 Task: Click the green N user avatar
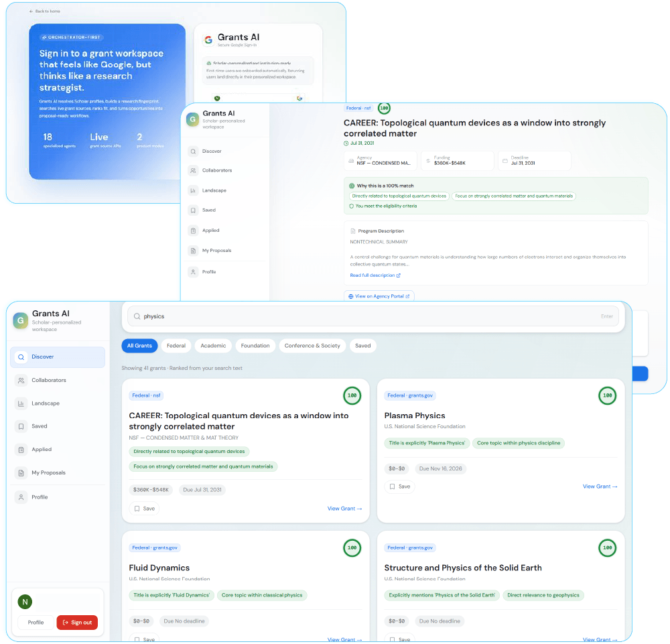coord(25,602)
